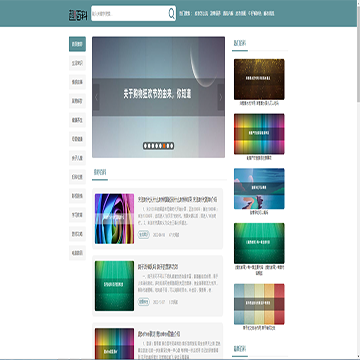The height and width of the screenshot is (360, 360).
Task: Click first hot-search keyword link in header
Action: 201,14
